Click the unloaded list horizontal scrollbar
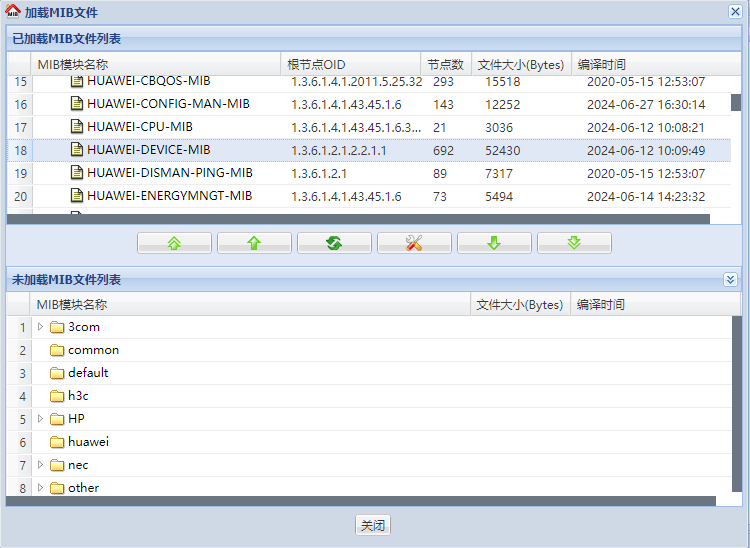 click(x=361, y=501)
